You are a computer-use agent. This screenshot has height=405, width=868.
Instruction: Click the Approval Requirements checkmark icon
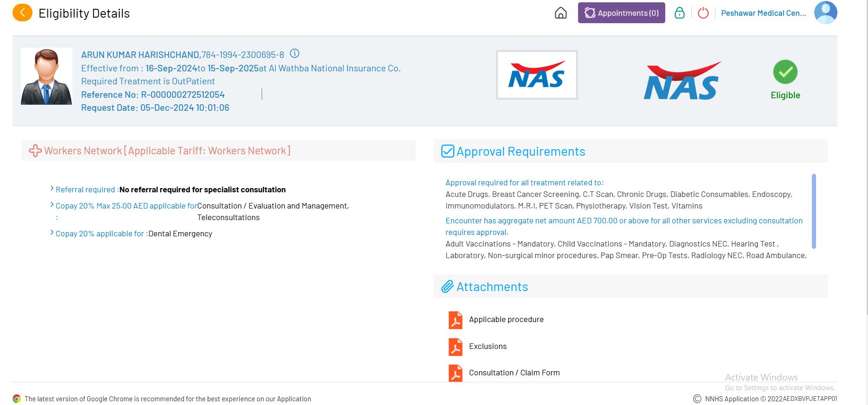pos(447,152)
